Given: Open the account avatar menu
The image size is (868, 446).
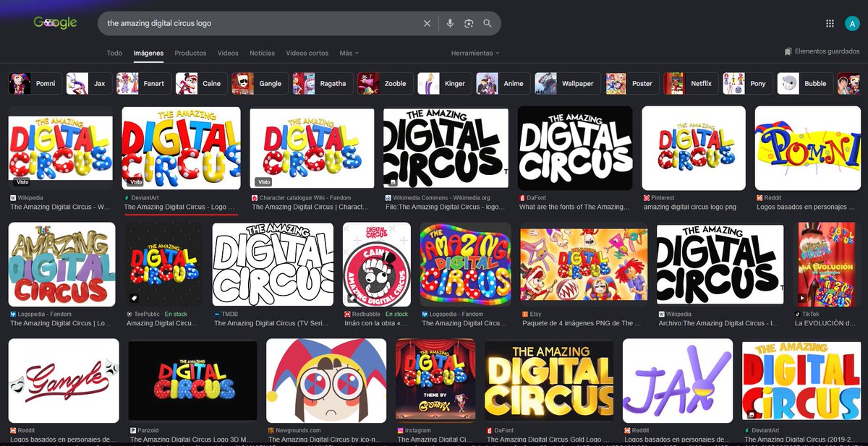Looking at the screenshot, I should click(x=852, y=23).
